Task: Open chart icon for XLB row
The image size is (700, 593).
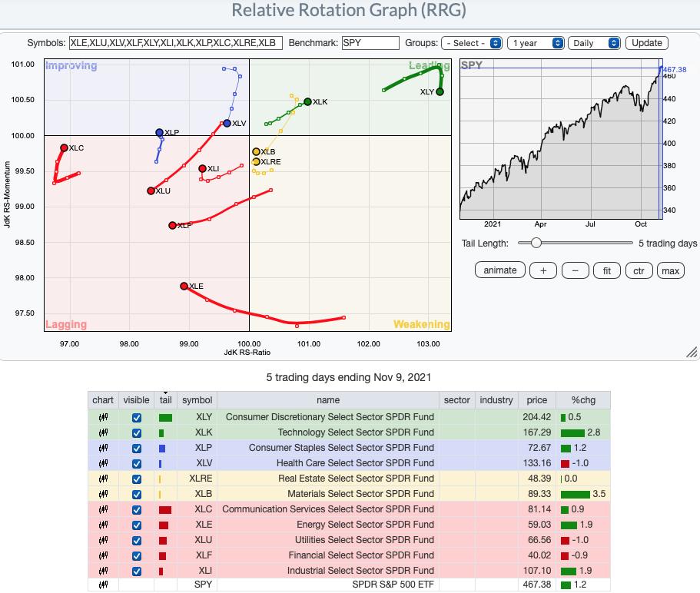Action: pyautogui.click(x=103, y=494)
